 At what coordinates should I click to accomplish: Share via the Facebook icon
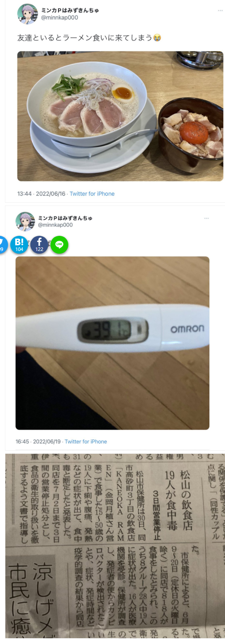[x=39, y=245]
